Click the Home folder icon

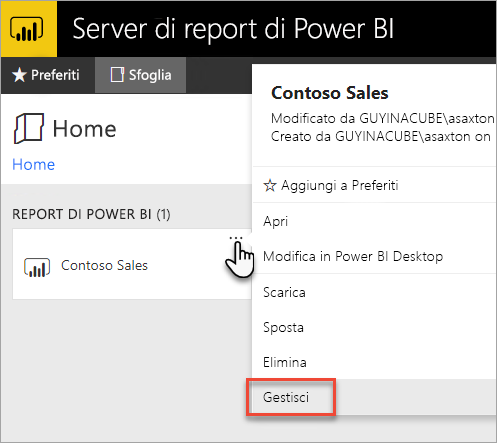[29, 129]
